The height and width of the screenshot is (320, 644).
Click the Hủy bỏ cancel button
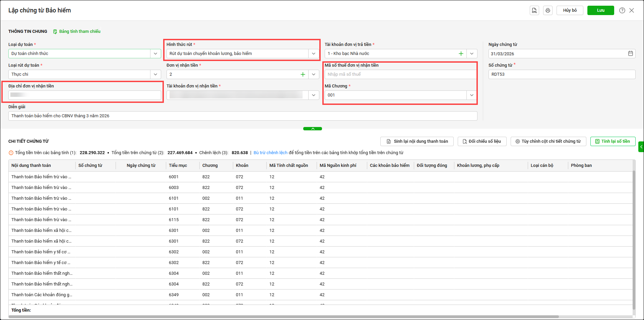(x=570, y=10)
